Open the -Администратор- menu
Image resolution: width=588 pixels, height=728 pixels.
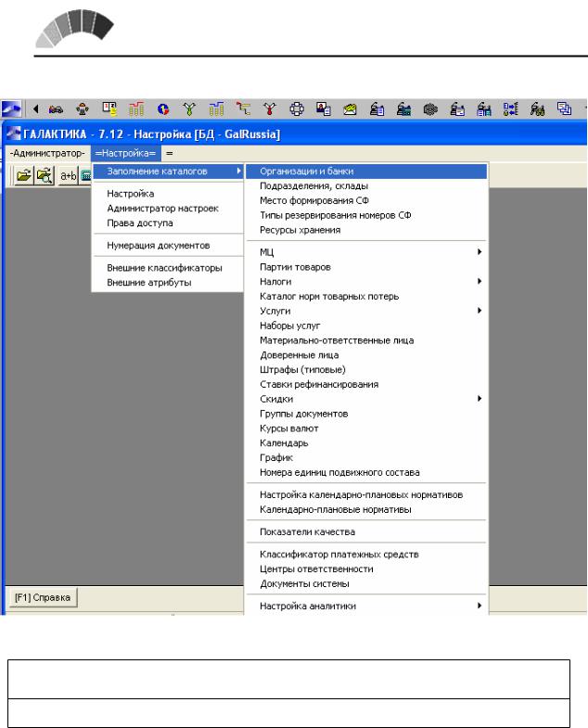click(x=47, y=153)
